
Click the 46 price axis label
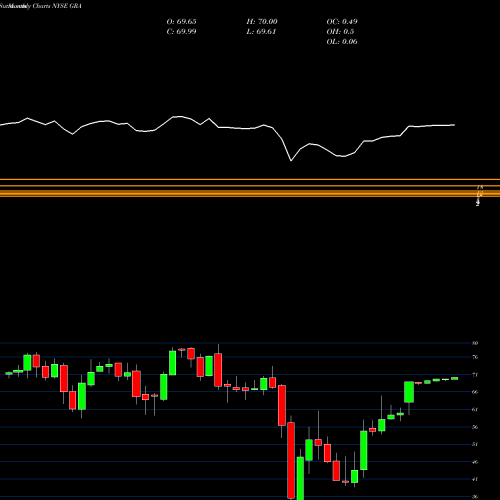pos(475,462)
